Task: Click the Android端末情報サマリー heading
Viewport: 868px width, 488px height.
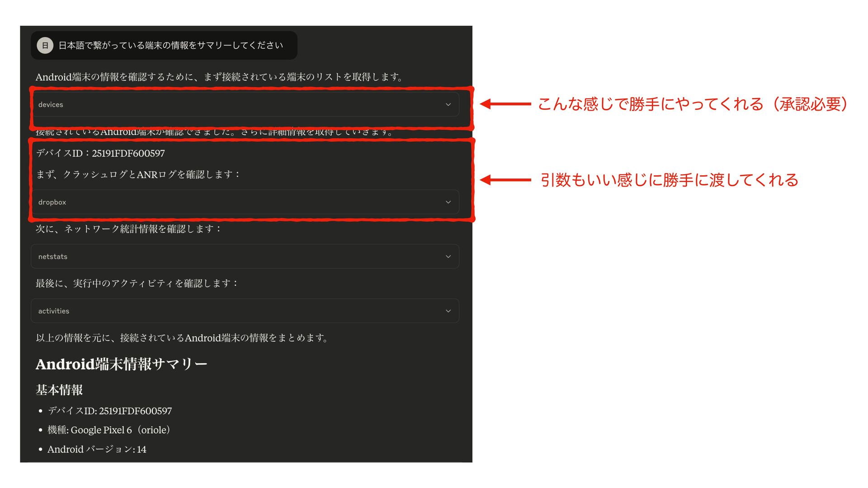Action: (x=121, y=364)
